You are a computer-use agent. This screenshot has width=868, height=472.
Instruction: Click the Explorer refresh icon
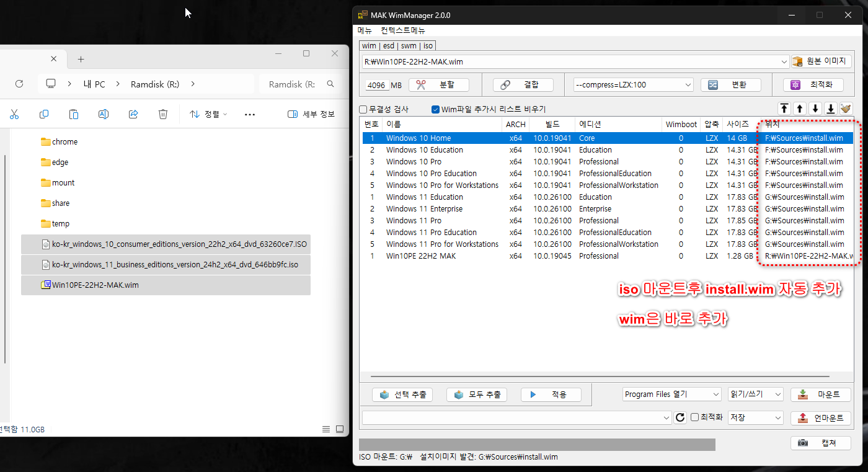[19, 84]
